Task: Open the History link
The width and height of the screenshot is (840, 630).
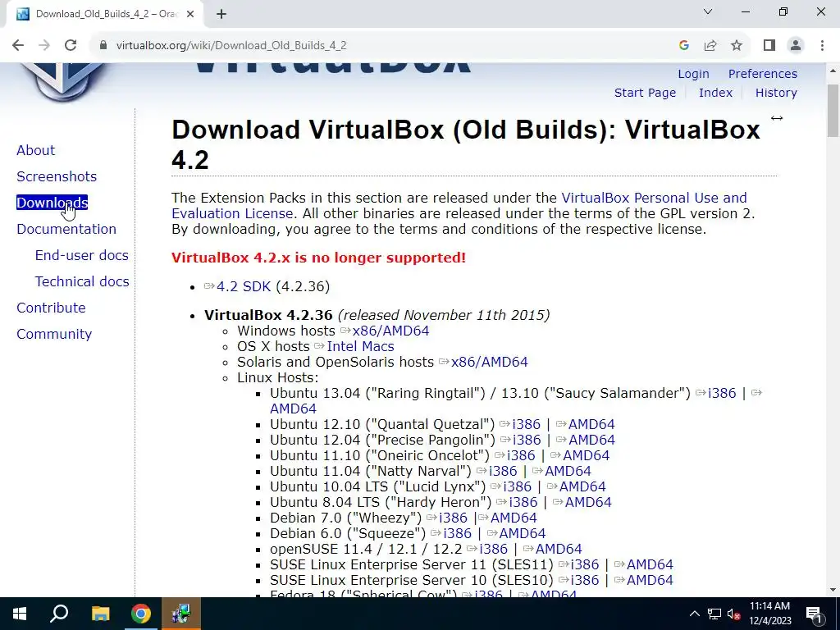Action: pyautogui.click(x=776, y=93)
